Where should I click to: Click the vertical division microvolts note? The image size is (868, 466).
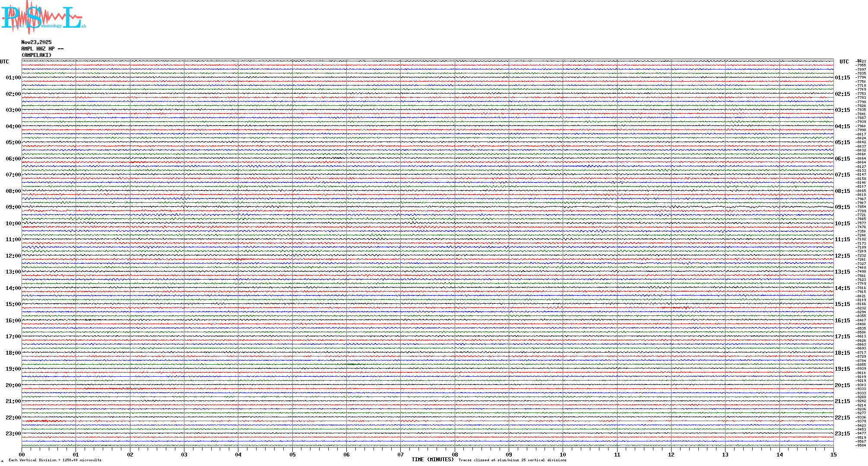[55, 460]
